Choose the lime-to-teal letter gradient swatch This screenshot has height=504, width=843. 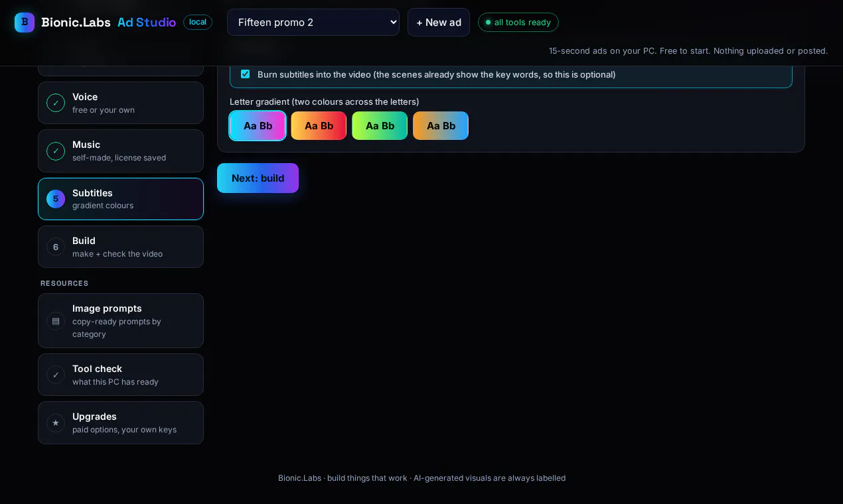[x=380, y=125]
